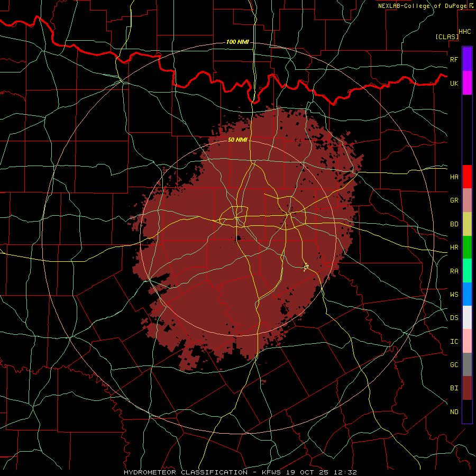
Task: Pick the HR green legend swatch
Action: [467, 248]
